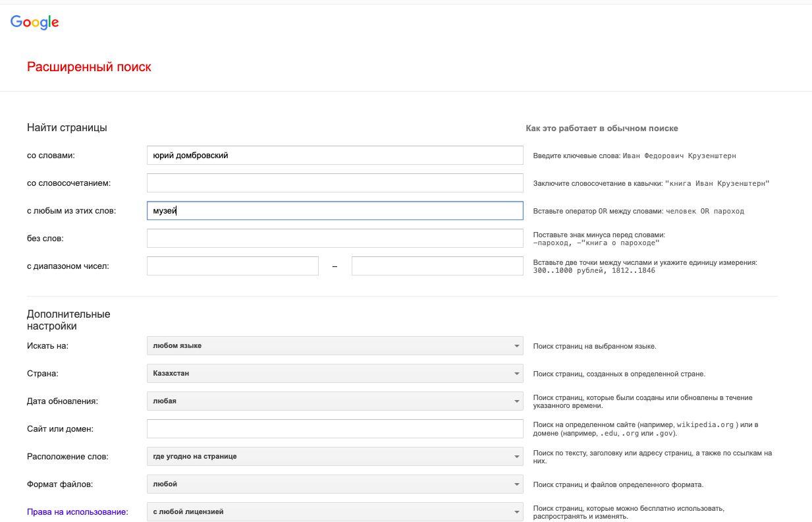
Task: Open the 'Расположение слов' dropdown
Action: pos(335,456)
